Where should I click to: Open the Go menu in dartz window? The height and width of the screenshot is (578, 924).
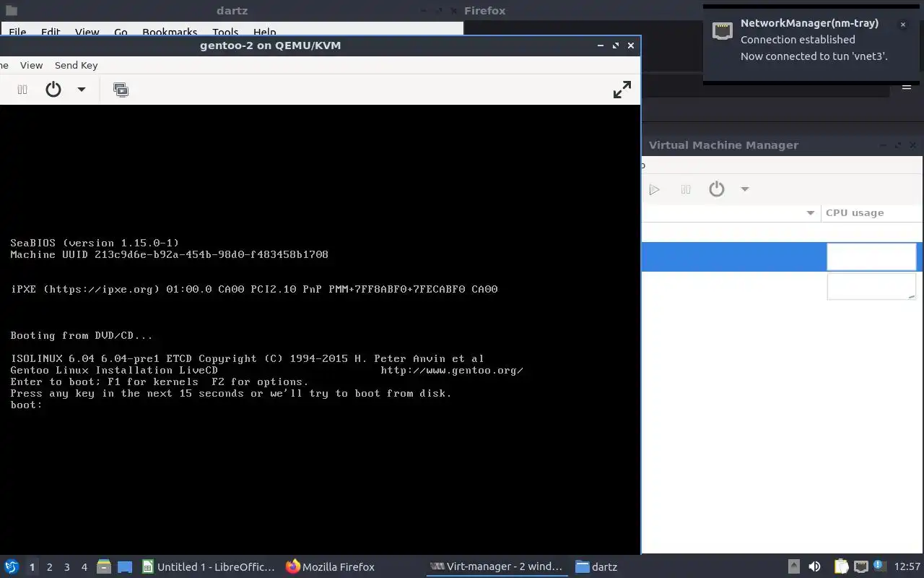coord(121,32)
